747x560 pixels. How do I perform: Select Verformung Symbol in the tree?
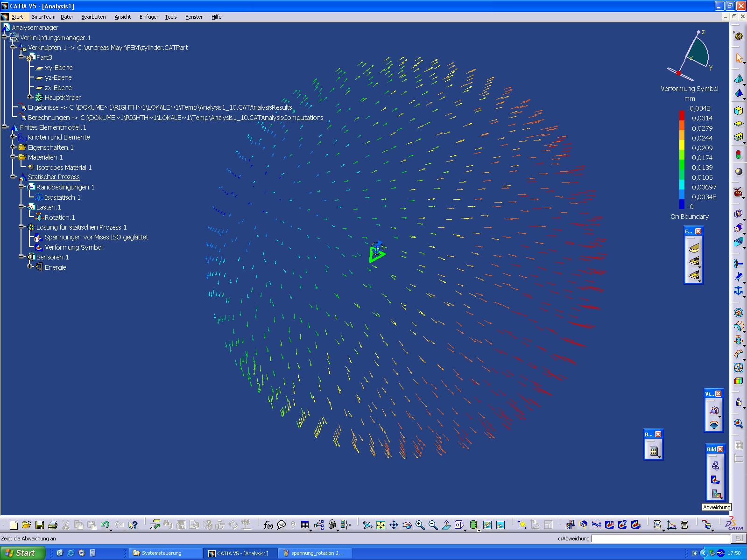pos(74,247)
